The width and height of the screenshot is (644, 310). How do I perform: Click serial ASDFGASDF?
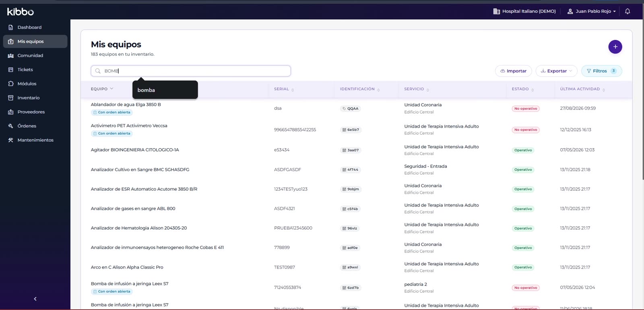[287, 169]
